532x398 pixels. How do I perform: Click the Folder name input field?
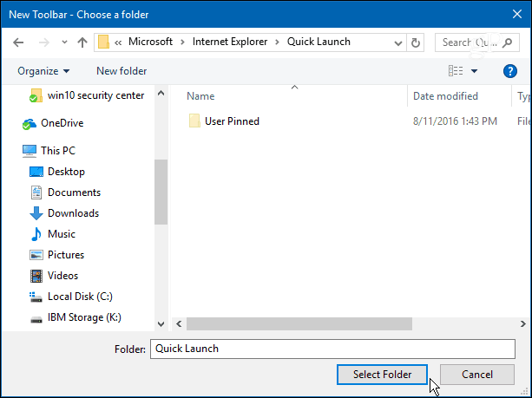pos(332,349)
